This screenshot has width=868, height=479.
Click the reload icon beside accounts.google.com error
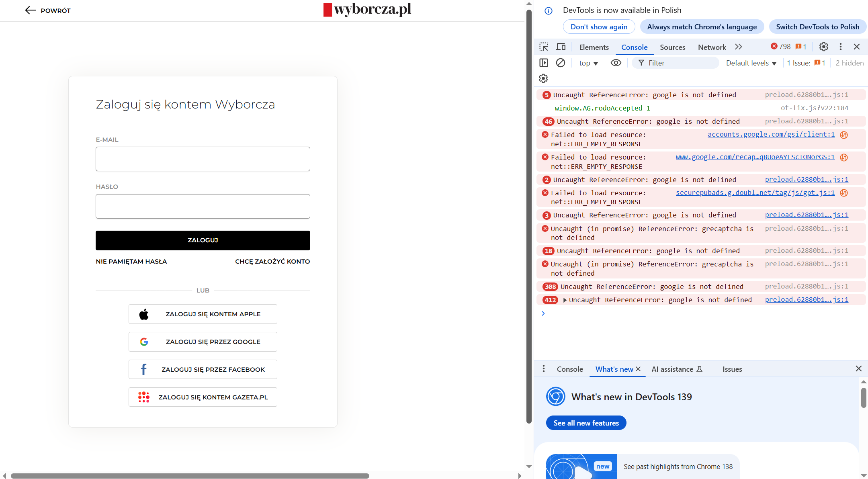tap(844, 135)
